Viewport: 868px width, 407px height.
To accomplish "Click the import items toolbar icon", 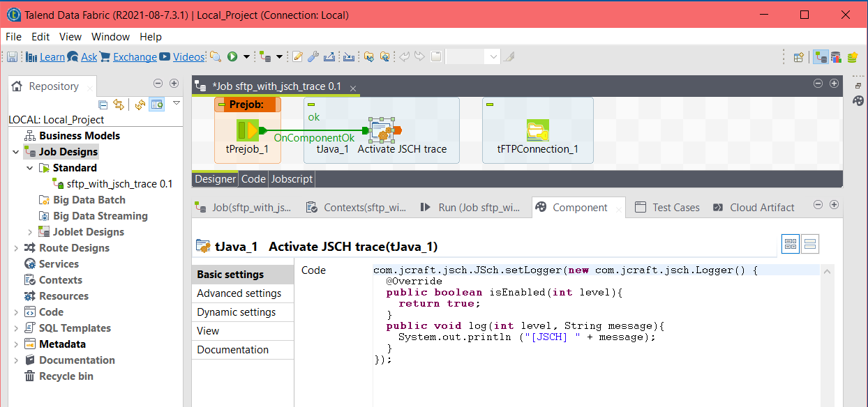I will [349, 57].
